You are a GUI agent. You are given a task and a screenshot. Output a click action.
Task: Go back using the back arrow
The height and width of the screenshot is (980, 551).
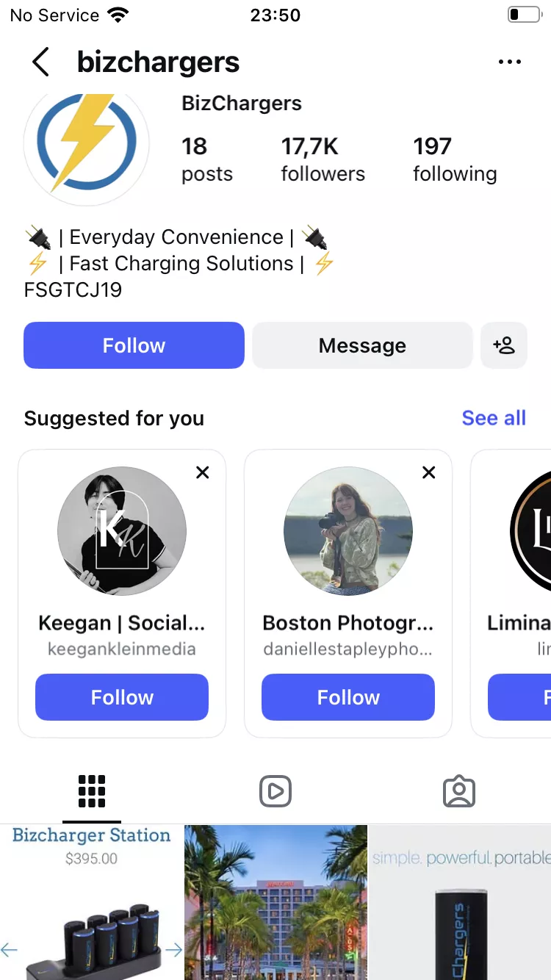pos(41,62)
